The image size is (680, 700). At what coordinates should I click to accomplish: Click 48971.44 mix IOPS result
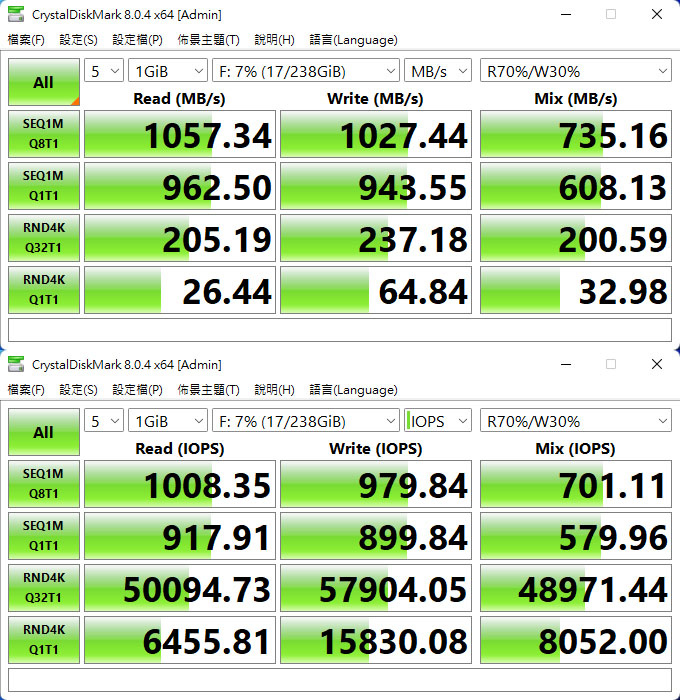pos(576,588)
